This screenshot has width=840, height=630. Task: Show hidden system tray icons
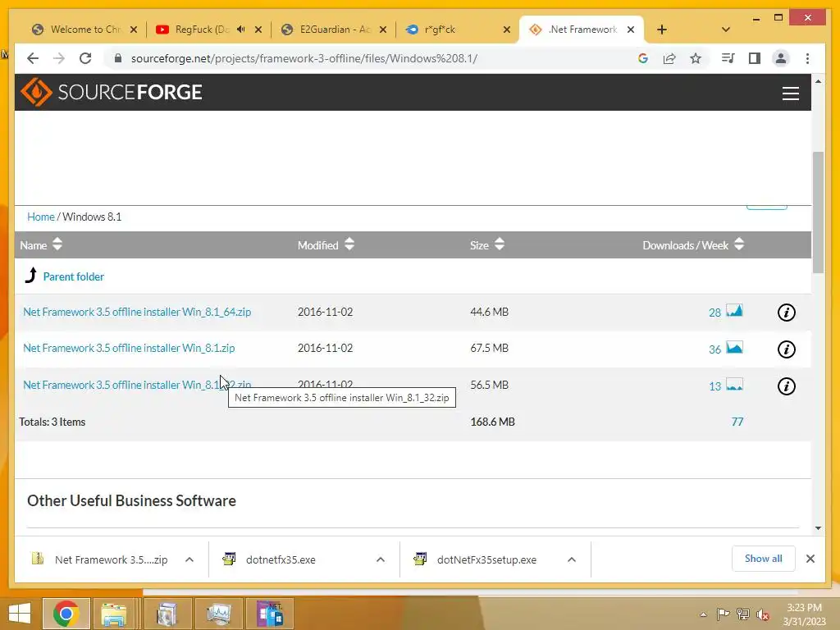pyautogui.click(x=703, y=614)
